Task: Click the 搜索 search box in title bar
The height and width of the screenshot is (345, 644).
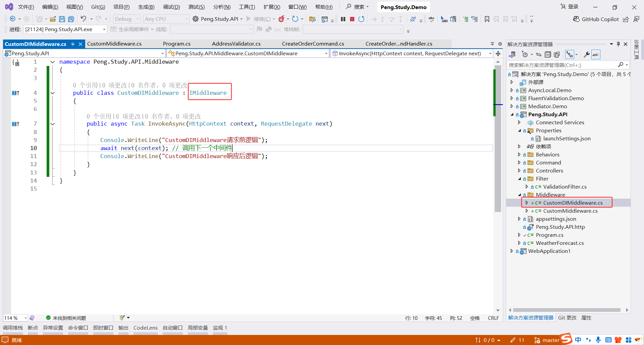Action: coord(358,7)
